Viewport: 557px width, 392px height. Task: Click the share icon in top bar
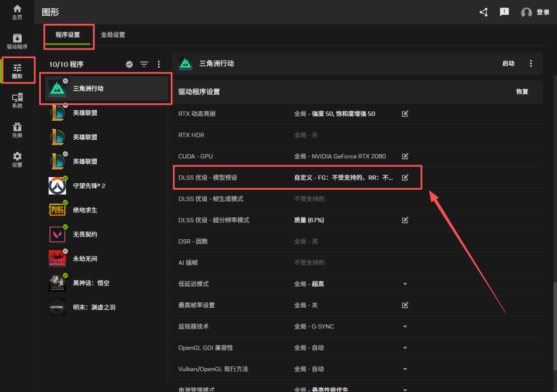[484, 12]
